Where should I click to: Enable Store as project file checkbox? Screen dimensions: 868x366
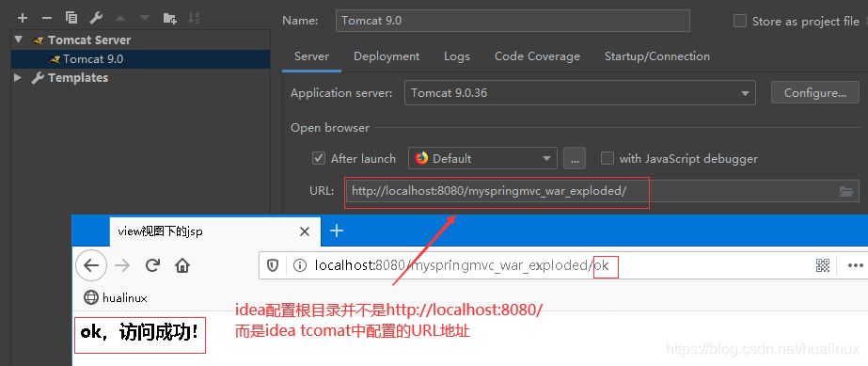pyautogui.click(x=739, y=21)
